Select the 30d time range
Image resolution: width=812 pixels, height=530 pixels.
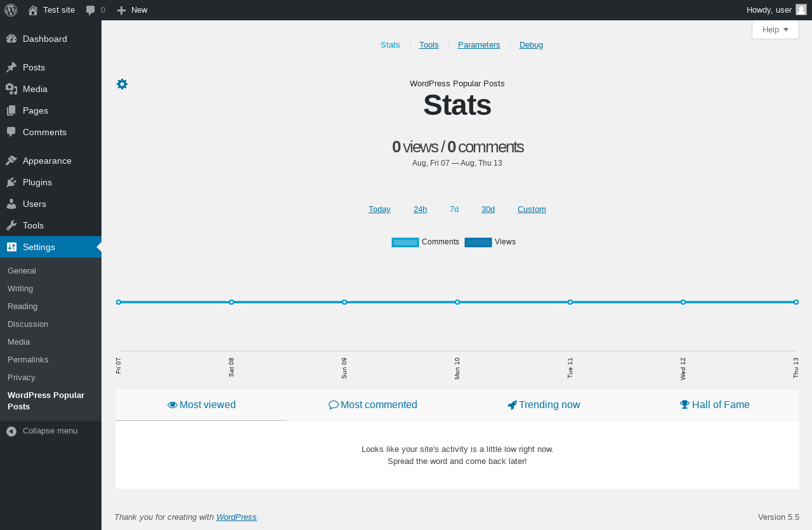[488, 209]
